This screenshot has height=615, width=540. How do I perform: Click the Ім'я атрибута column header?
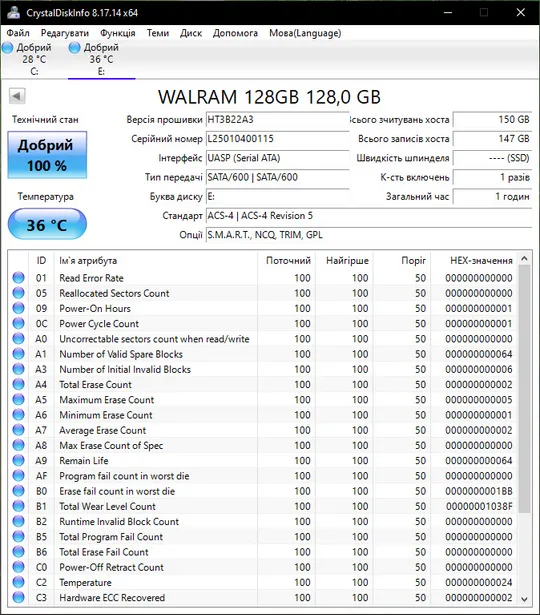coord(156,260)
